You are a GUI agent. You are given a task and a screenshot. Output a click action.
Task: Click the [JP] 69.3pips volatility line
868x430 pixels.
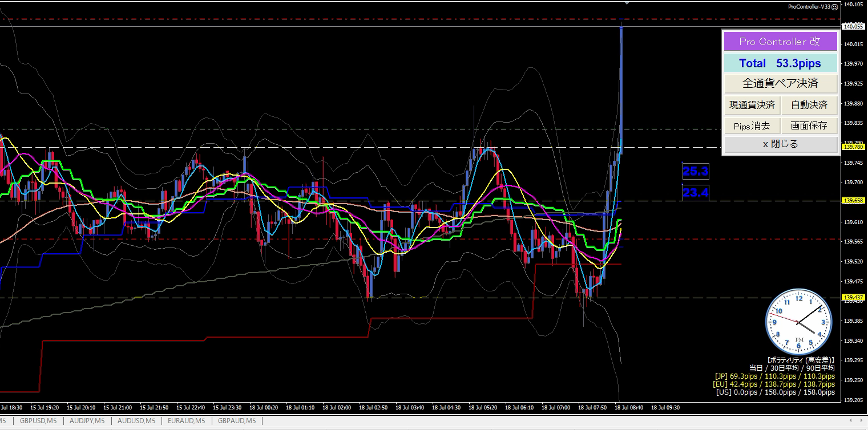coord(774,376)
